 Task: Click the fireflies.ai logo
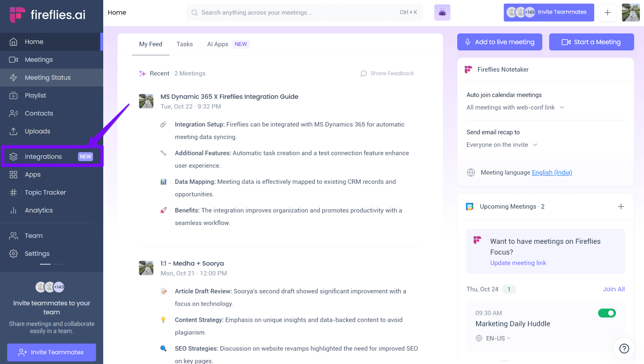coord(47,15)
